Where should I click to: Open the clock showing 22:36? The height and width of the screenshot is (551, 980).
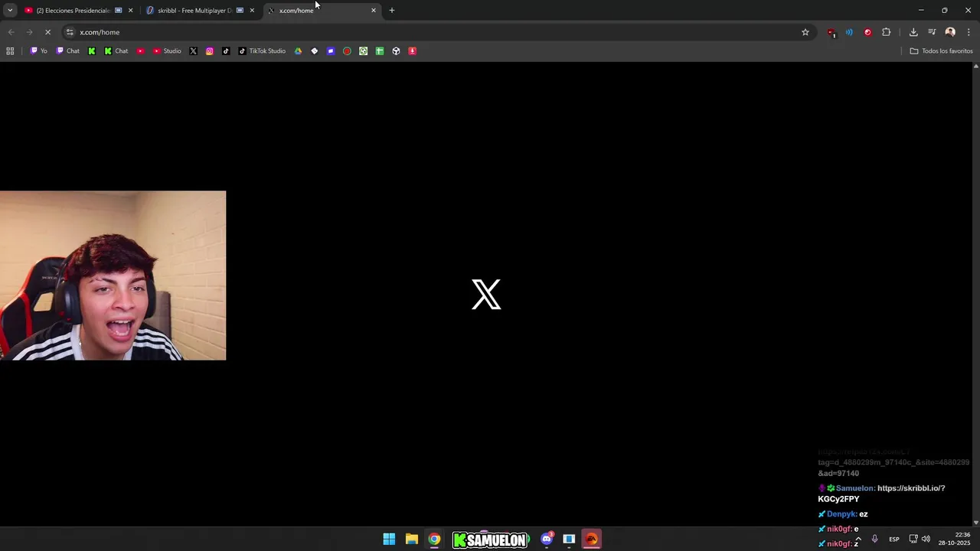[x=955, y=539]
